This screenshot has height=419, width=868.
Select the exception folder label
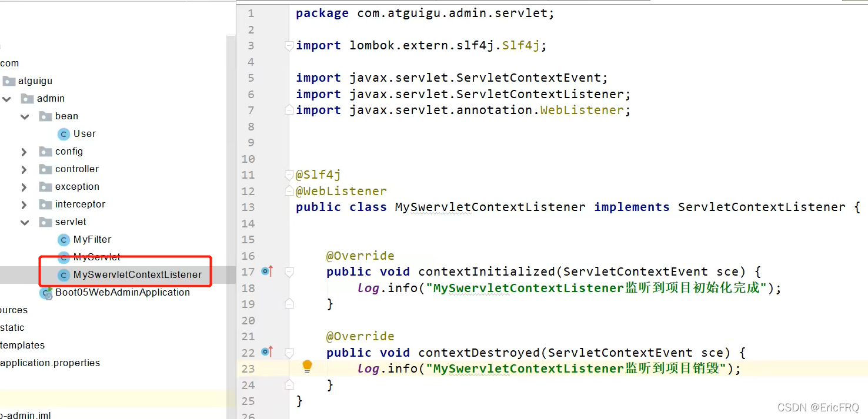tap(77, 187)
